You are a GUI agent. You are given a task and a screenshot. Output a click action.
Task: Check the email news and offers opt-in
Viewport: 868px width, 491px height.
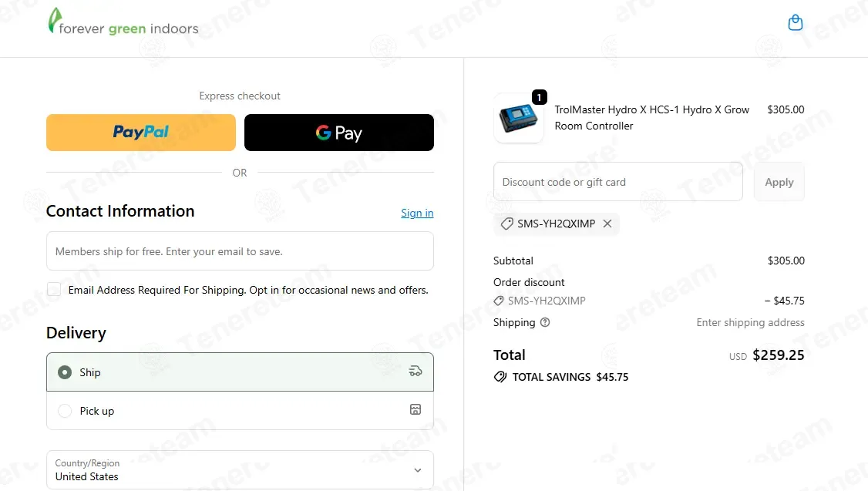point(54,290)
